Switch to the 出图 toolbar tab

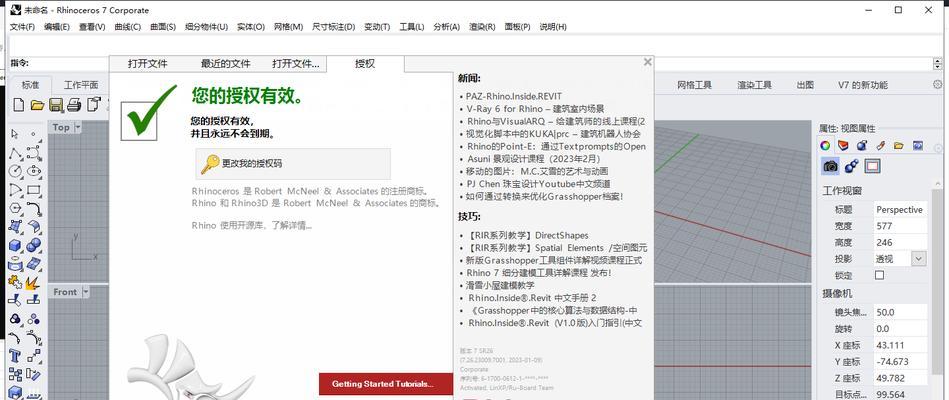click(805, 85)
